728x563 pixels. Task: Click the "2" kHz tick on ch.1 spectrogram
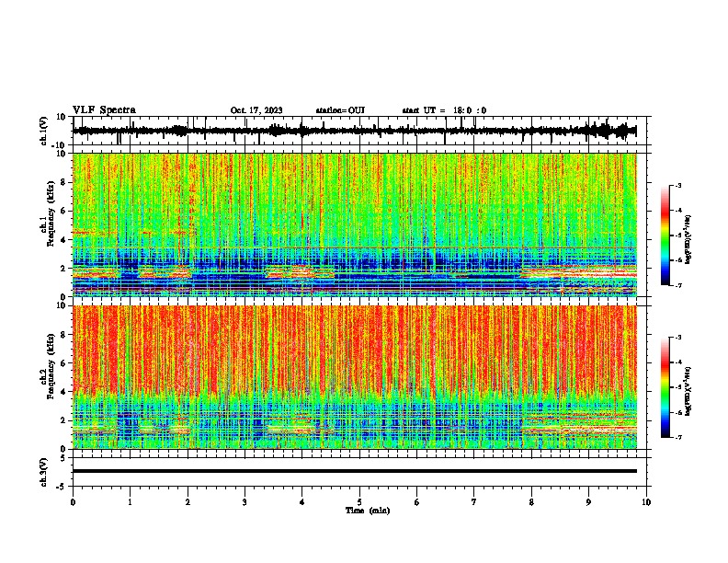[64, 268]
